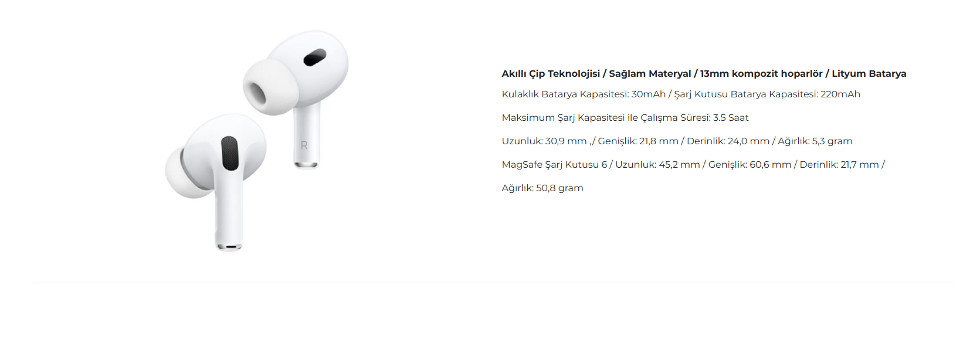The image size is (980, 363).
Task: Click the earbud "Uzunluk: 30,9 mm" text
Action: pyautogui.click(x=544, y=141)
